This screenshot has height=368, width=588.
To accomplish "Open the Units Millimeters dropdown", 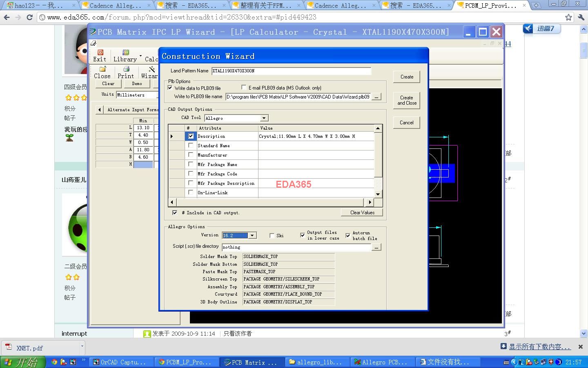I will click(x=137, y=95).
